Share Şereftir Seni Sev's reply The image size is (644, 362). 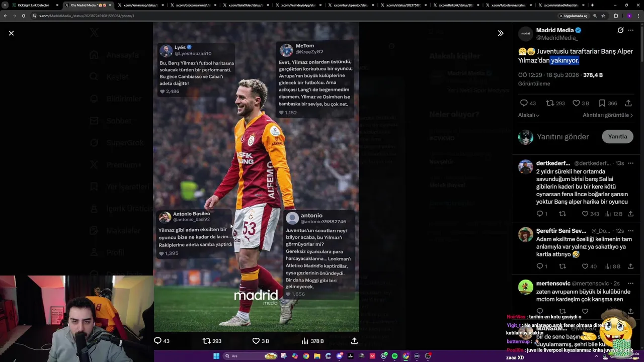[630, 266]
